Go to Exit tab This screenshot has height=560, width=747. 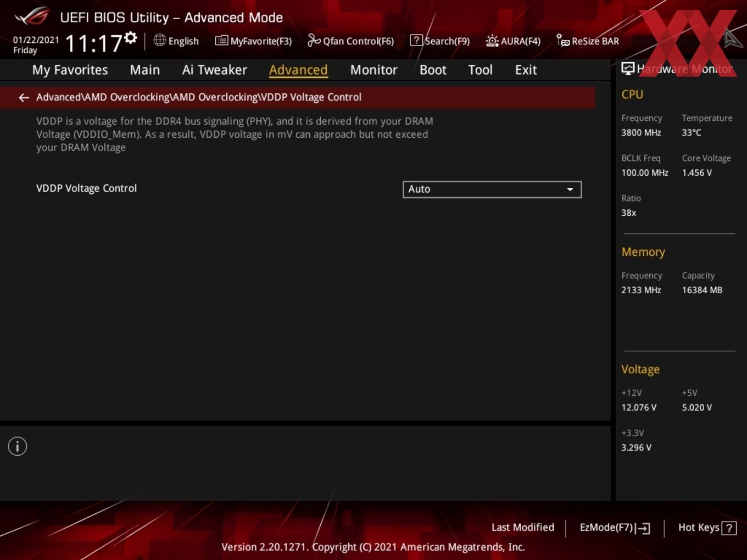(526, 70)
